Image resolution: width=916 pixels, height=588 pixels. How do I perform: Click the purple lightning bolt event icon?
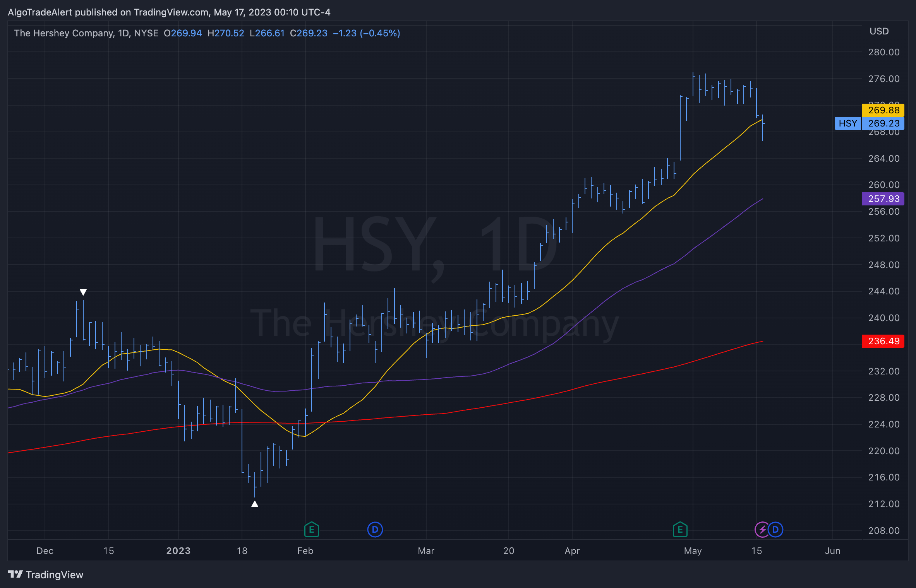tap(762, 530)
